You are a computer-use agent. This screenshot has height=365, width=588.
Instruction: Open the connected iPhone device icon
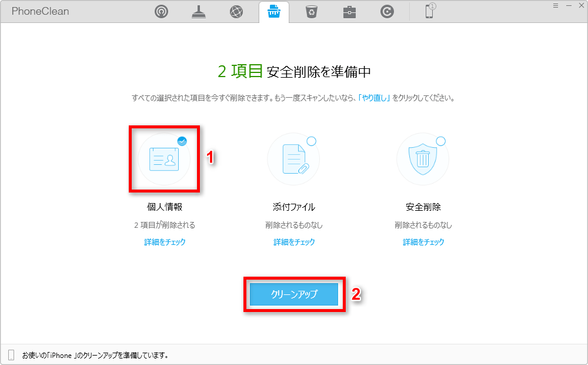click(x=429, y=11)
